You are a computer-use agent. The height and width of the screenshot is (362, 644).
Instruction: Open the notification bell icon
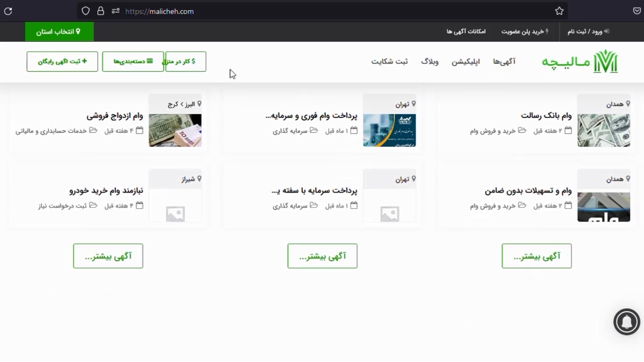[626, 322]
